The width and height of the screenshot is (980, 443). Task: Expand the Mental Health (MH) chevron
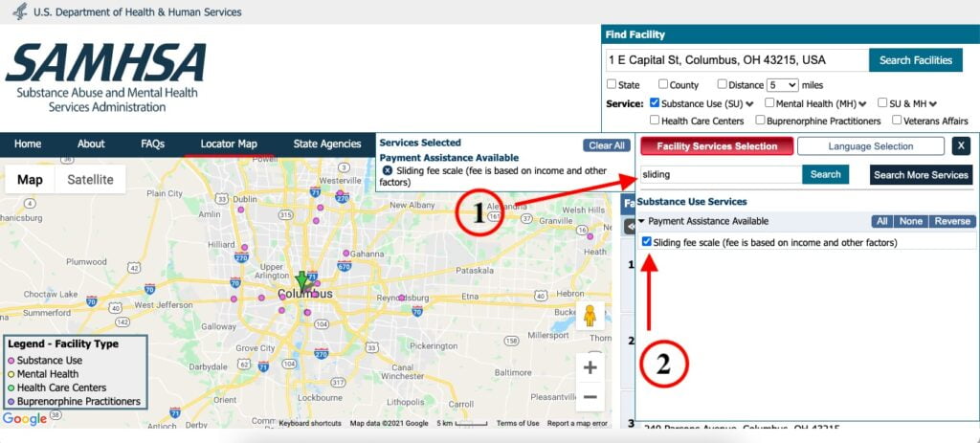(862, 103)
